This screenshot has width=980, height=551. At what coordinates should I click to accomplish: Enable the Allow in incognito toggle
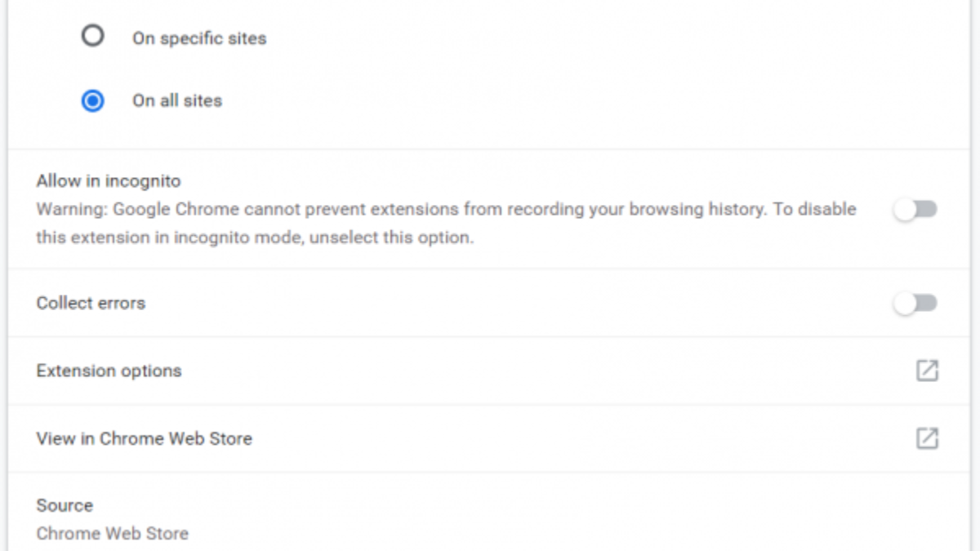[x=915, y=210]
